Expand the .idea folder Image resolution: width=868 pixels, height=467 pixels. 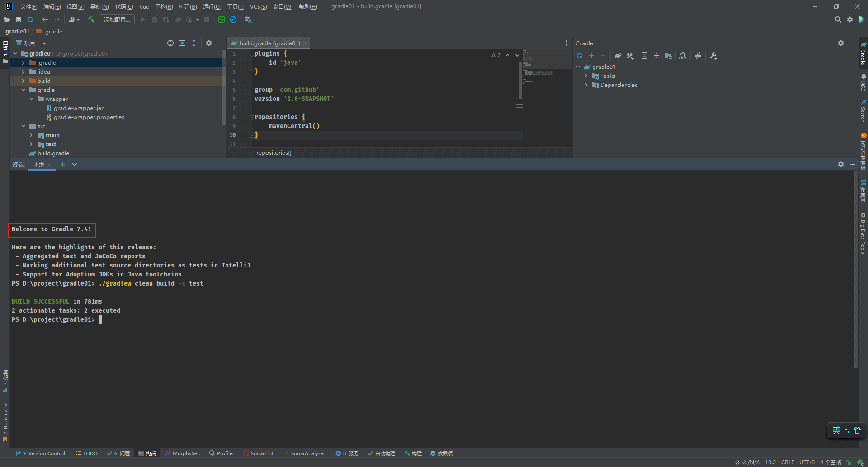(23, 72)
